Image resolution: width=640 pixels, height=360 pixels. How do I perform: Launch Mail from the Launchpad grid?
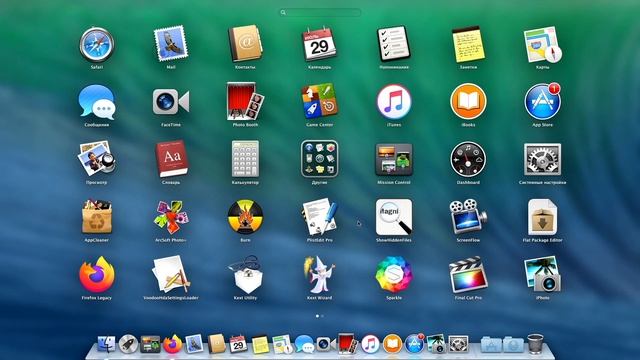(171, 44)
